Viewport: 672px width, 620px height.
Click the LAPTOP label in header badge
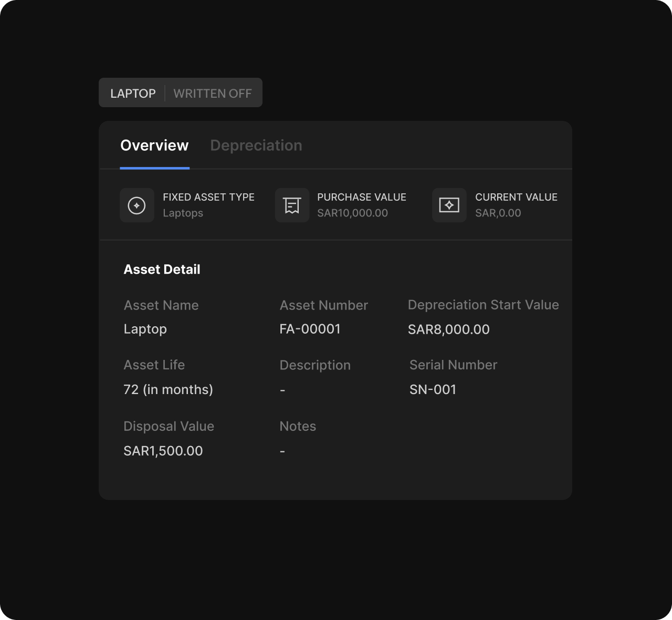pyautogui.click(x=133, y=94)
